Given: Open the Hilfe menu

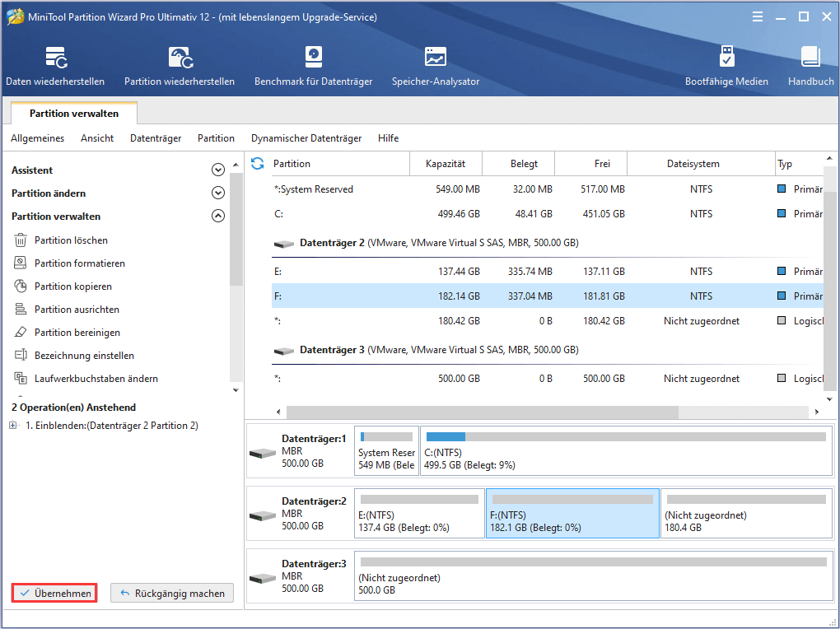Looking at the screenshot, I should (389, 138).
